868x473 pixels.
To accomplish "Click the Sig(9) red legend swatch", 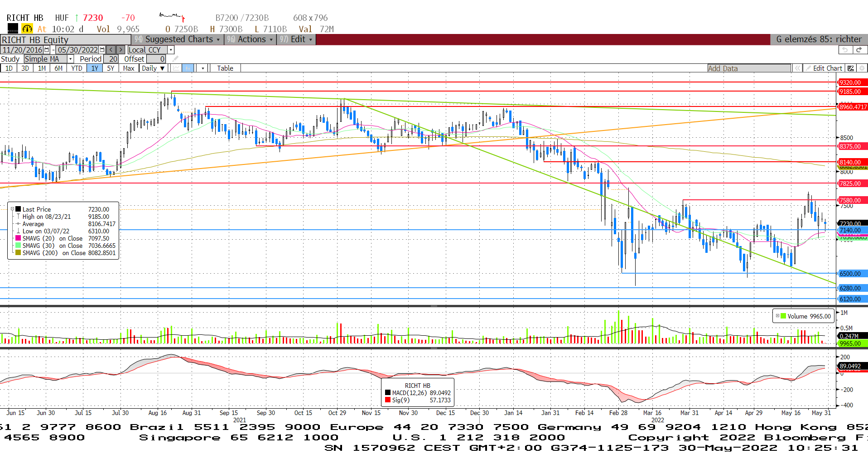I will coord(388,400).
